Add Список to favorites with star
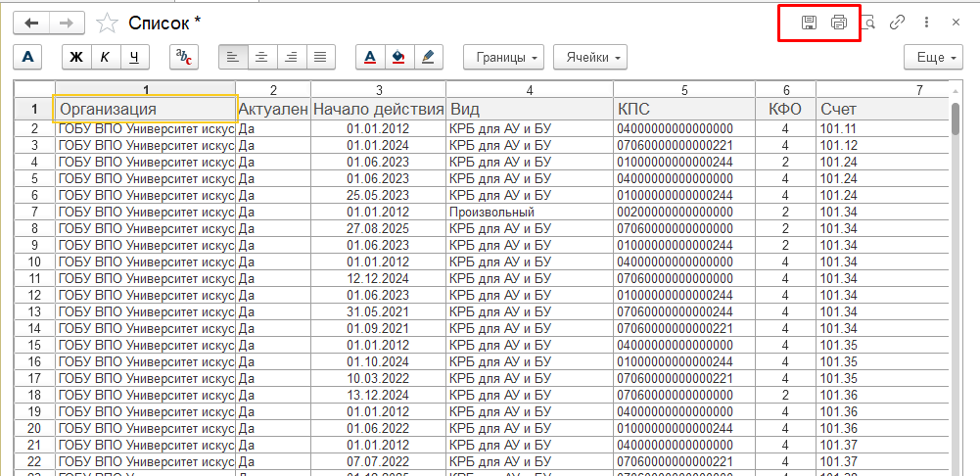 tap(107, 24)
